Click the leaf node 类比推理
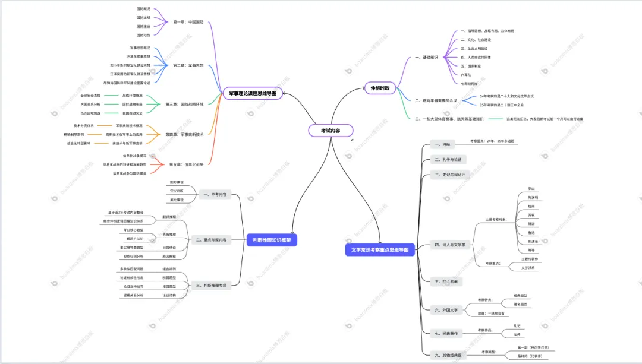The height and width of the screenshot is (364, 642). click(177, 200)
